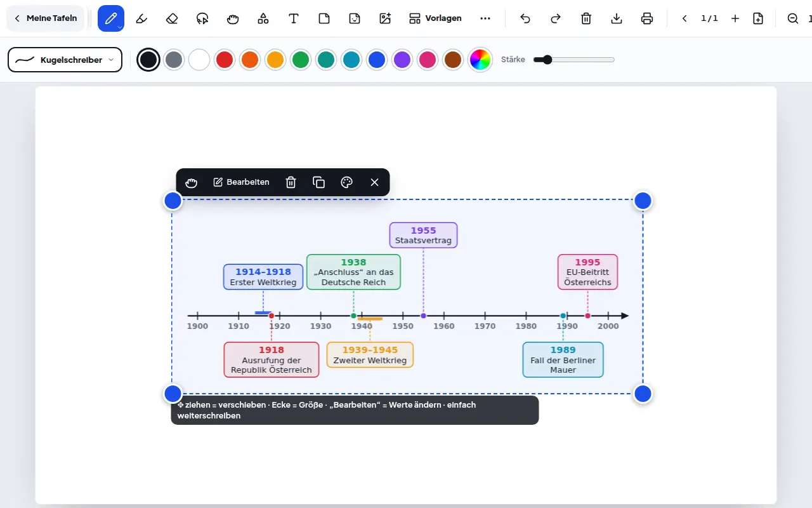The width and height of the screenshot is (812, 508).
Task: Go back to Meine Tafeln
Action: coord(46,18)
